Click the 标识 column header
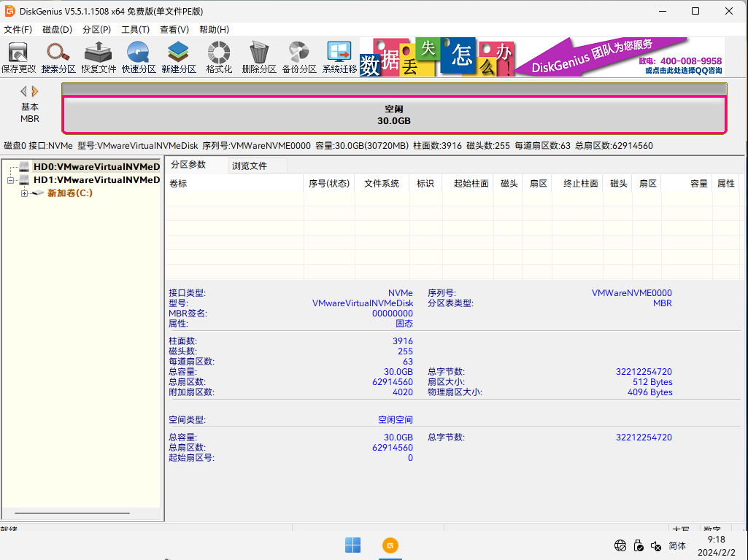Screen dimensions: 748x560 pyautogui.click(x=425, y=184)
